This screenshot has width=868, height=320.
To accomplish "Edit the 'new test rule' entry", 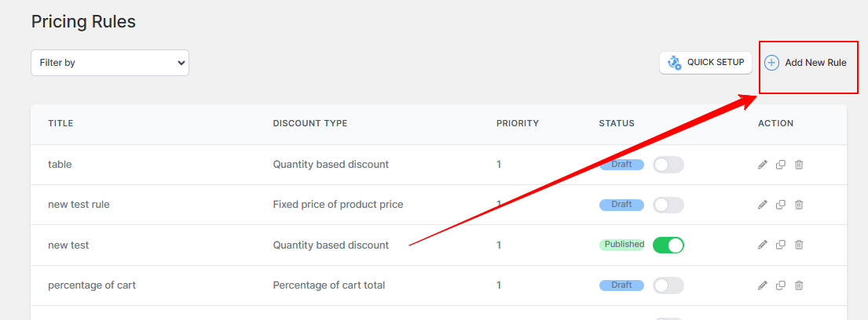I will pyautogui.click(x=762, y=205).
